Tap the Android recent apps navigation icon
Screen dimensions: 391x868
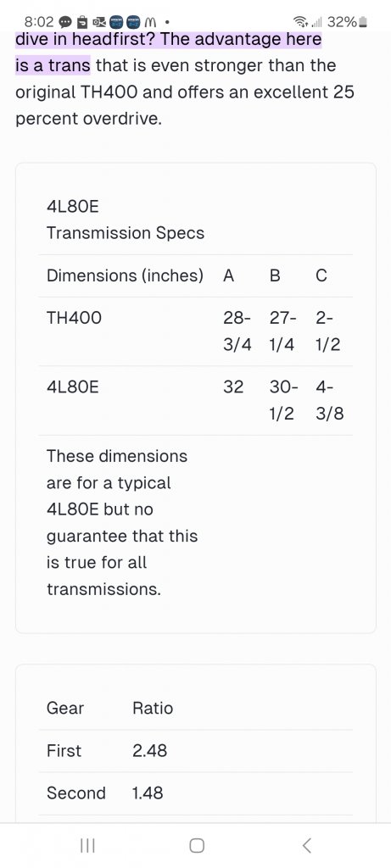point(87,845)
